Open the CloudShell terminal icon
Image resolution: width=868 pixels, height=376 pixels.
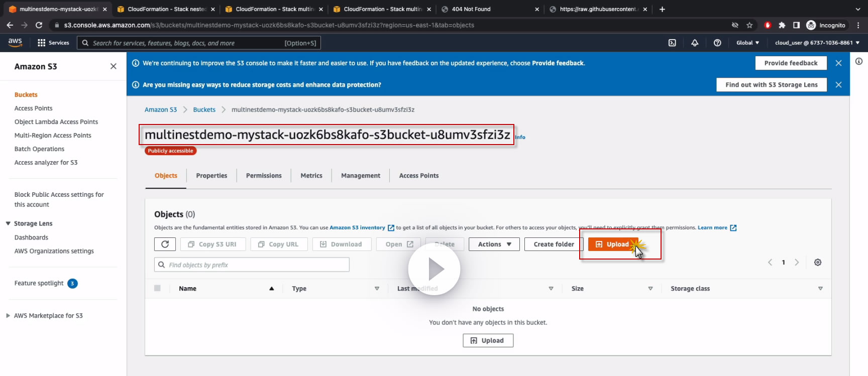point(672,43)
